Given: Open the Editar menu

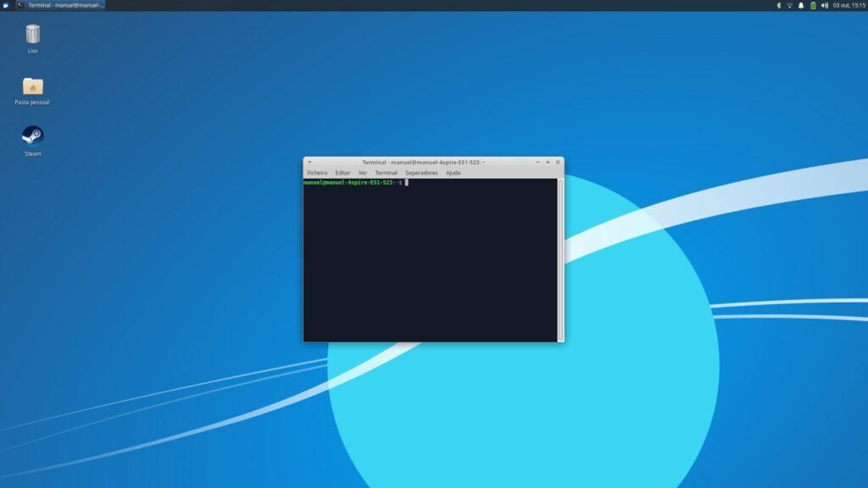Looking at the screenshot, I should pyautogui.click(x=342, y=173).
